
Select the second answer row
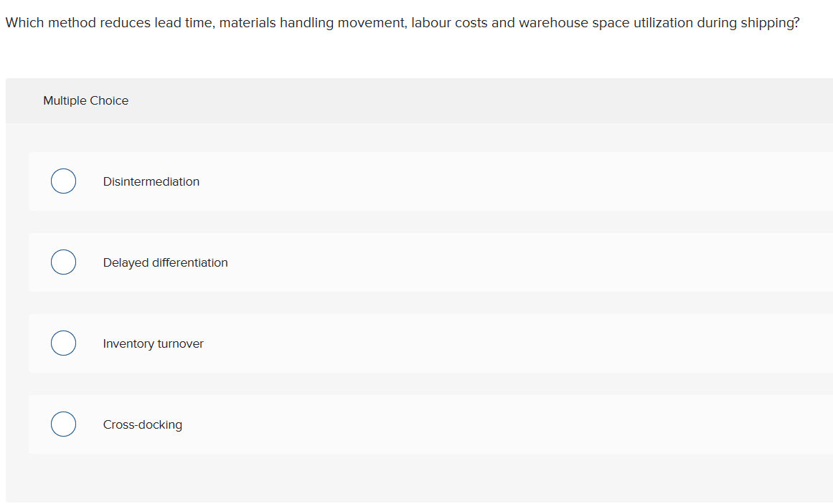click(359, 262)
